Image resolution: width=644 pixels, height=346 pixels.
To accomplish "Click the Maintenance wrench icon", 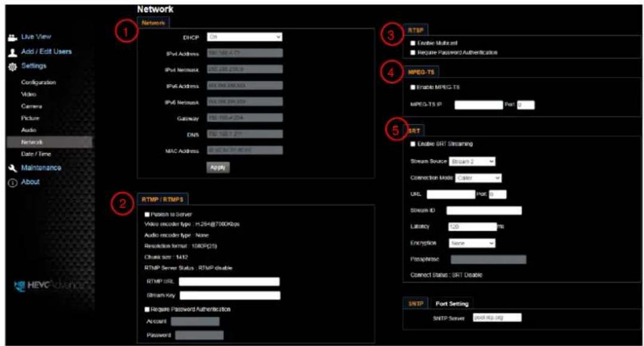I will point(13,168).
